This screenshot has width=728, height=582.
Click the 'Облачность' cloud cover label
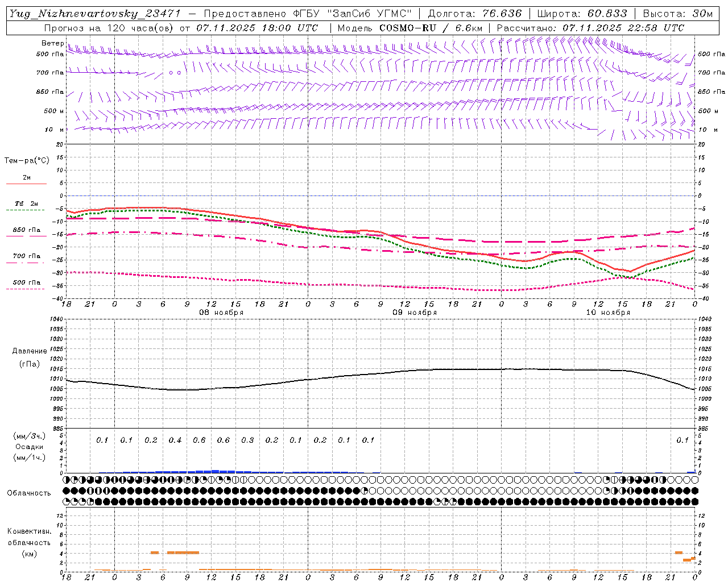tap(29, 493)
